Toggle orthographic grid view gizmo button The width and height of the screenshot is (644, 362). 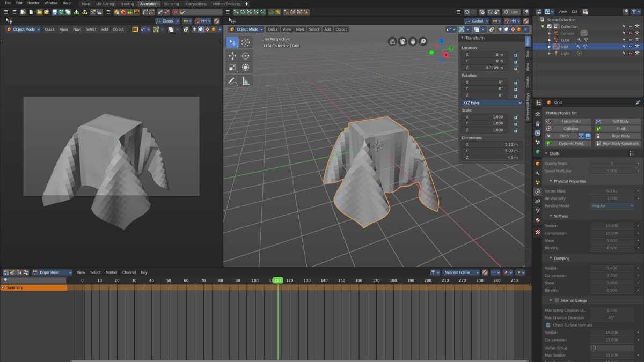tap(392, 41)
